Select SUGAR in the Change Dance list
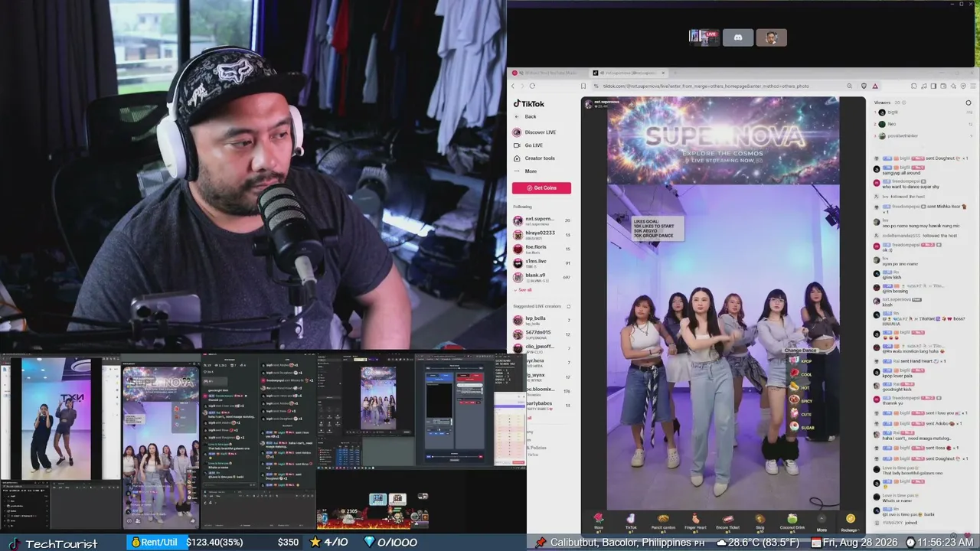Image resolution: width=980 pixels, height=551 pixels. click(802, 427)
